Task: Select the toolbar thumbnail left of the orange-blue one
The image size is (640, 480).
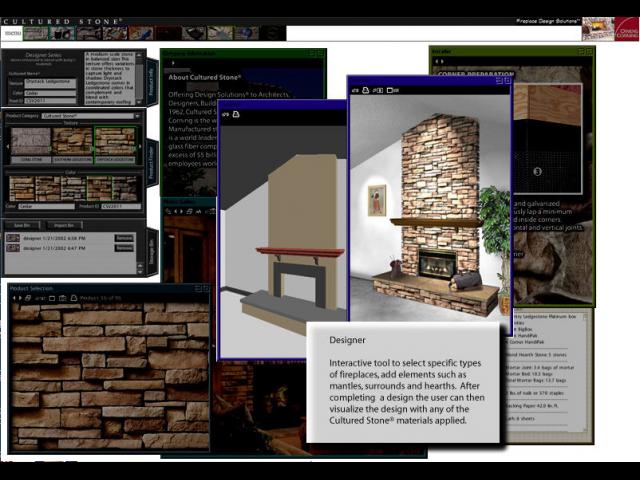Action: pos(115,33)
